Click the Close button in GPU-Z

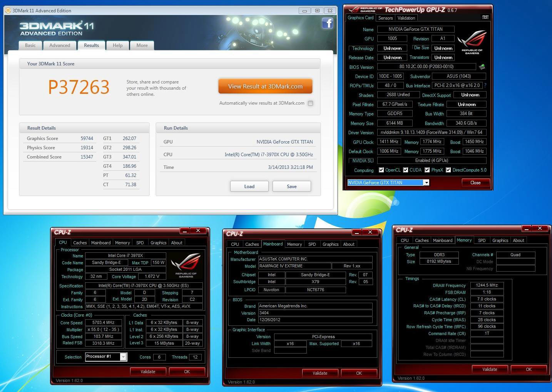(475, 183)
